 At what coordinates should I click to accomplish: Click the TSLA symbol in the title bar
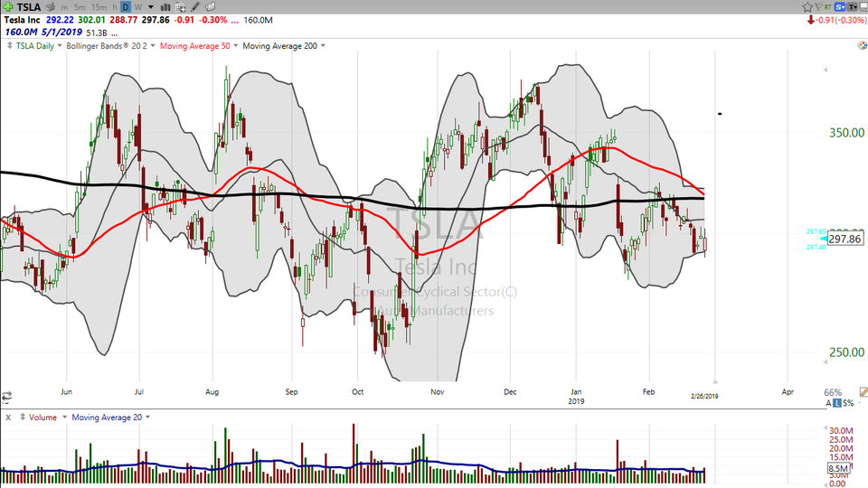coord(28,6)
